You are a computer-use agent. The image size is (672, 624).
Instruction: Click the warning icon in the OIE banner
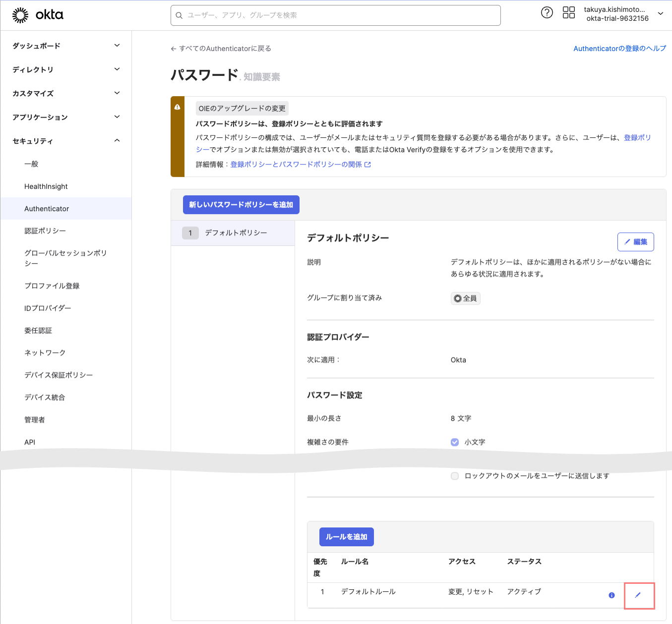[x=177, y=107]
